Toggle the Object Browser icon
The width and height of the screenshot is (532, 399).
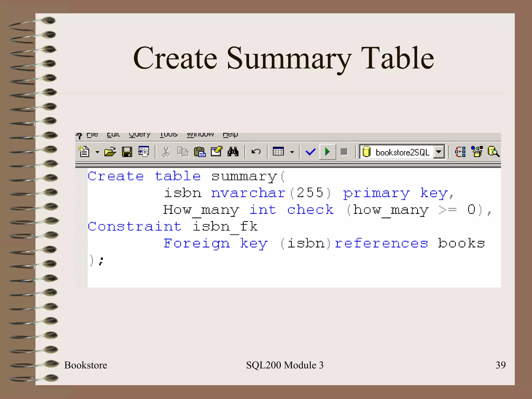[477, 152]
